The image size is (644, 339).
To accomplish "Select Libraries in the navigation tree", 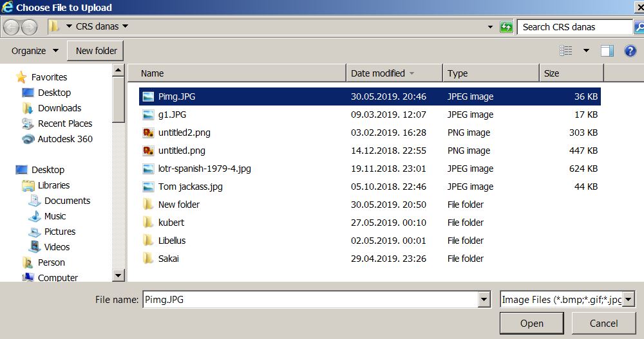I will tap(54, 185).
